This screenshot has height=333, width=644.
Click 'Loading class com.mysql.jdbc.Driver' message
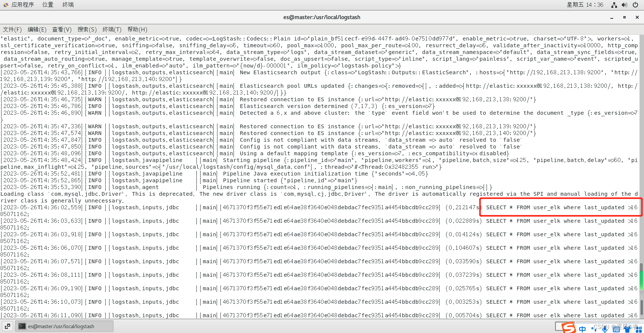point(319,197)
